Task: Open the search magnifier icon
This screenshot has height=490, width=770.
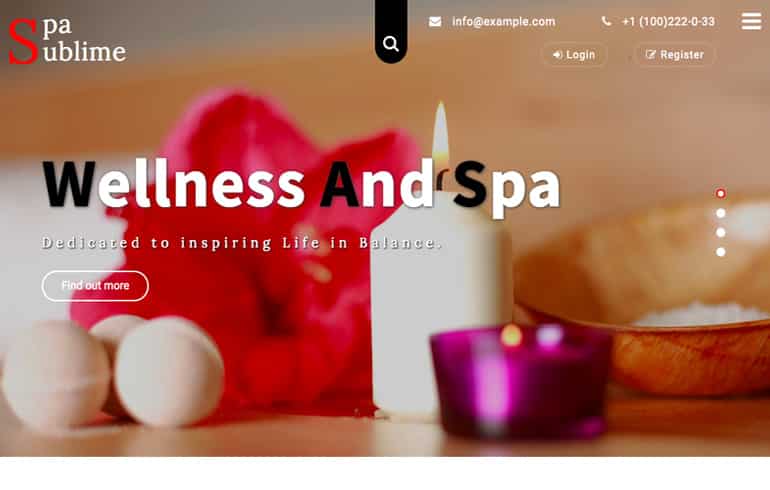Action: point(391,44)
